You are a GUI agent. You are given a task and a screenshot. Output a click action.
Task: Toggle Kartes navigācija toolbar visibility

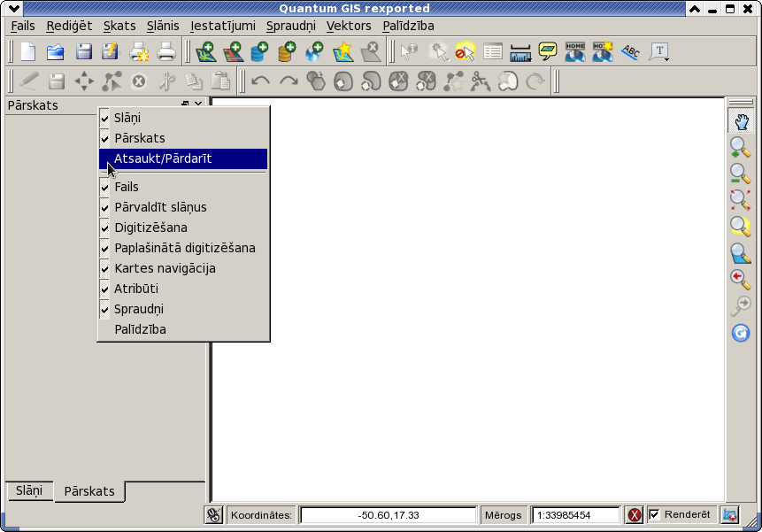click(x=183, y=269)
